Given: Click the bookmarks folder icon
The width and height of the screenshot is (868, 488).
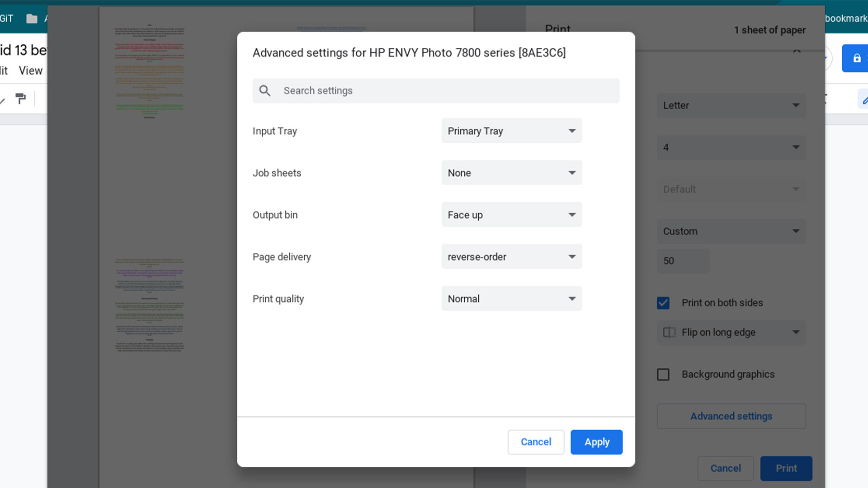Looking at the screenshot, I should tap(32, 19).
